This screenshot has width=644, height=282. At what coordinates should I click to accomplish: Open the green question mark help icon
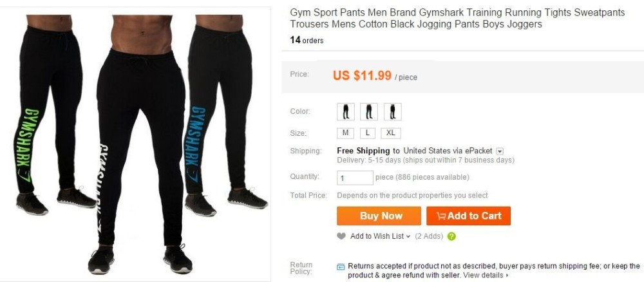point(451,236)
